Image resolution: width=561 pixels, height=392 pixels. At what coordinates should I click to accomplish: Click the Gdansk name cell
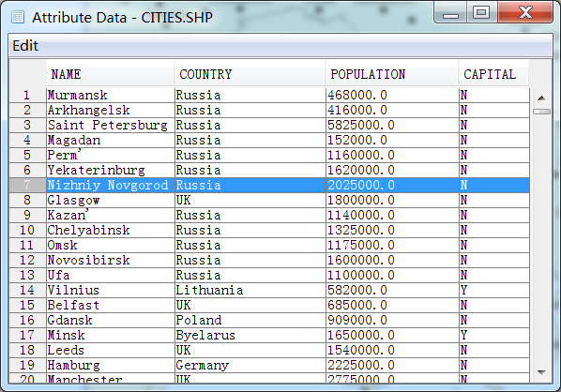point(111,321)
